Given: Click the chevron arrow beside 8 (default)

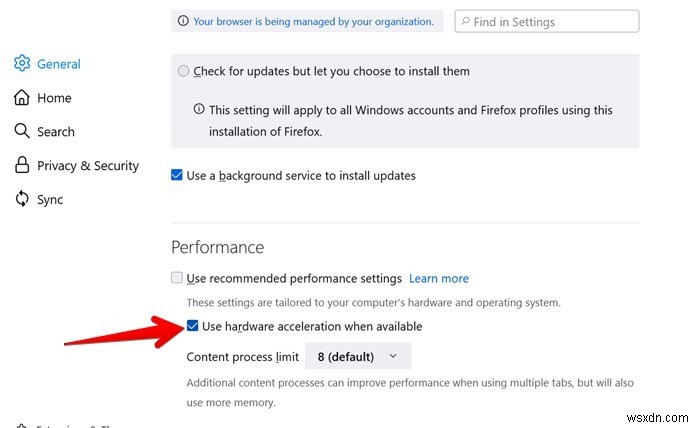Looking at the screenshot, I should (x=392, y=356).
